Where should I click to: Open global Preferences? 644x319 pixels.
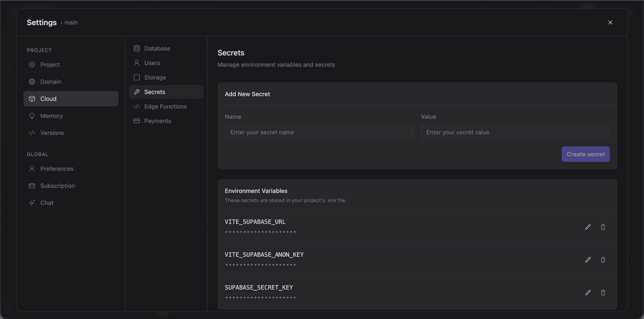pos(71,169)
